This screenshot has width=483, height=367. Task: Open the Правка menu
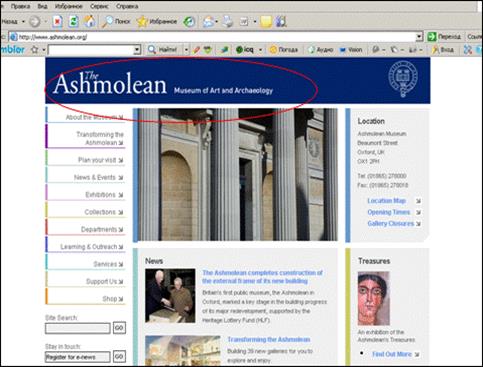pyautogui.click(x=20, y=6)
